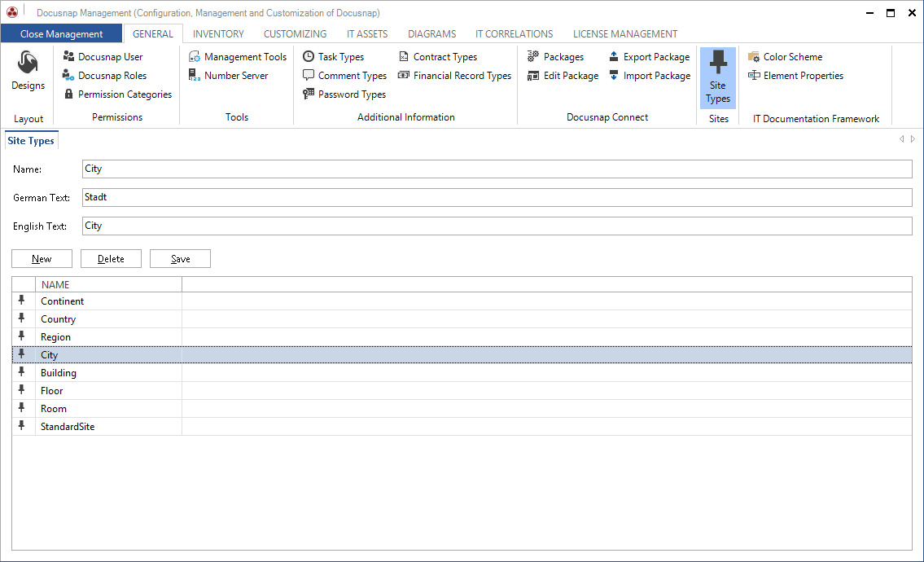Select the Room row

462,409
